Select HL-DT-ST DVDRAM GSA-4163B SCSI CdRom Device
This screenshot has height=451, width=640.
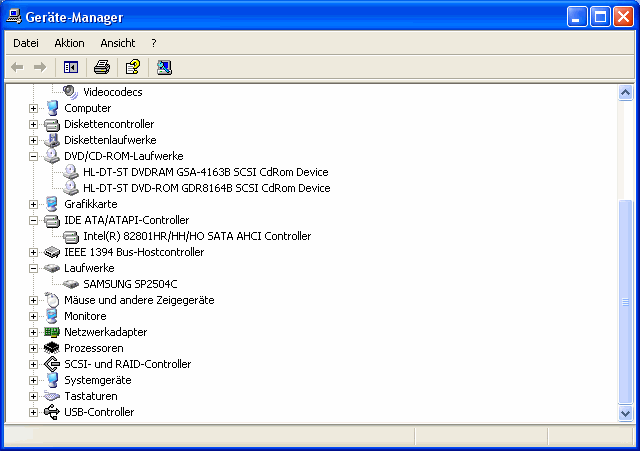pyautogui.click(x=206, y=172)
